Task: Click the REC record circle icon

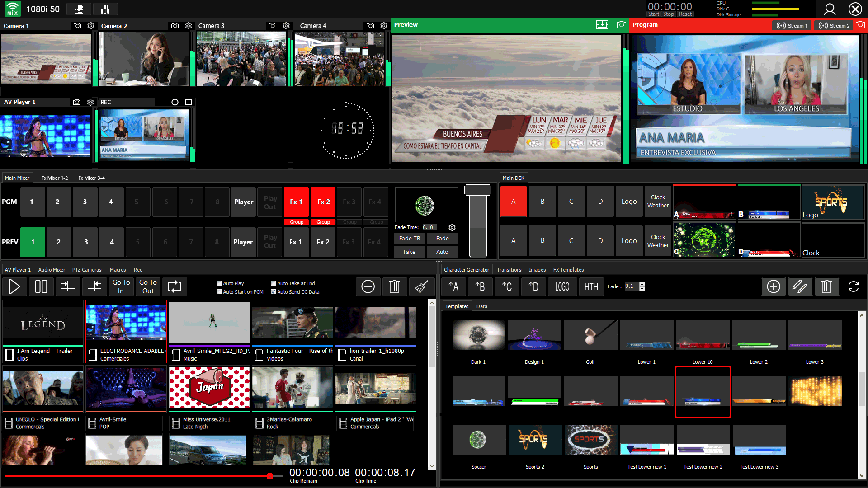Action: tap(175, 102)
